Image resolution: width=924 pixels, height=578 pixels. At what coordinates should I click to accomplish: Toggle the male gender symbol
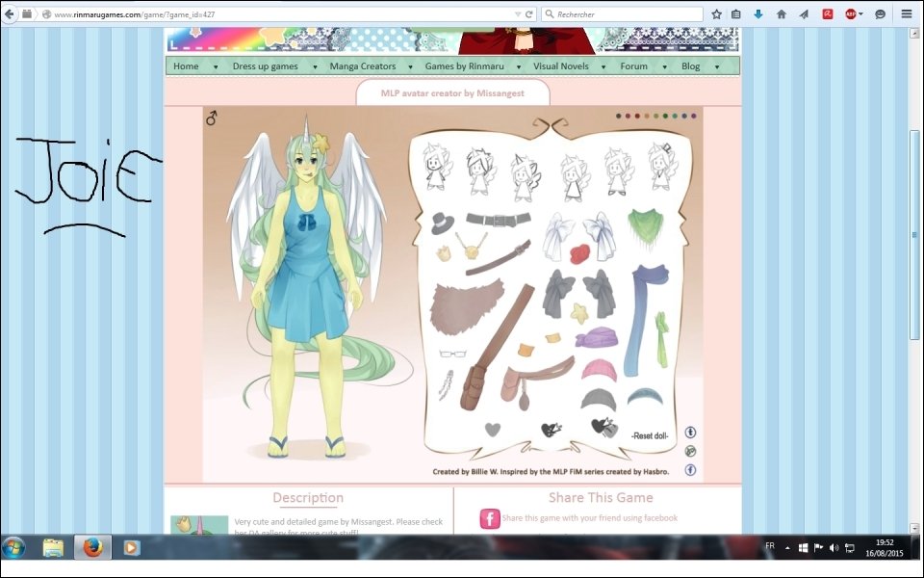211,118
